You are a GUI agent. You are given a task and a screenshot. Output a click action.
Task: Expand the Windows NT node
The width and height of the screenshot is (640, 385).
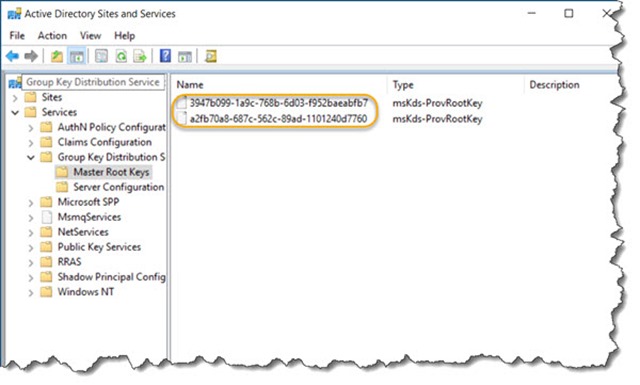31,293
